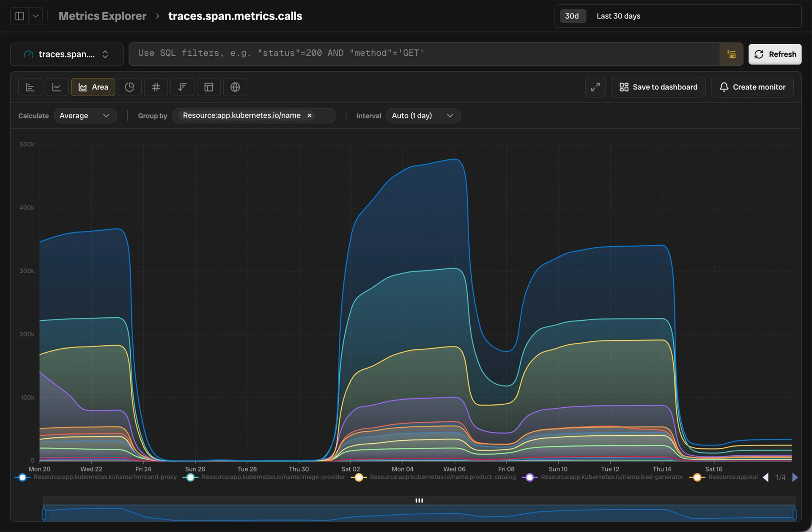Go to next legend page arrow
The height and width of the screenshot is (532, 812).
coord(795,477)
